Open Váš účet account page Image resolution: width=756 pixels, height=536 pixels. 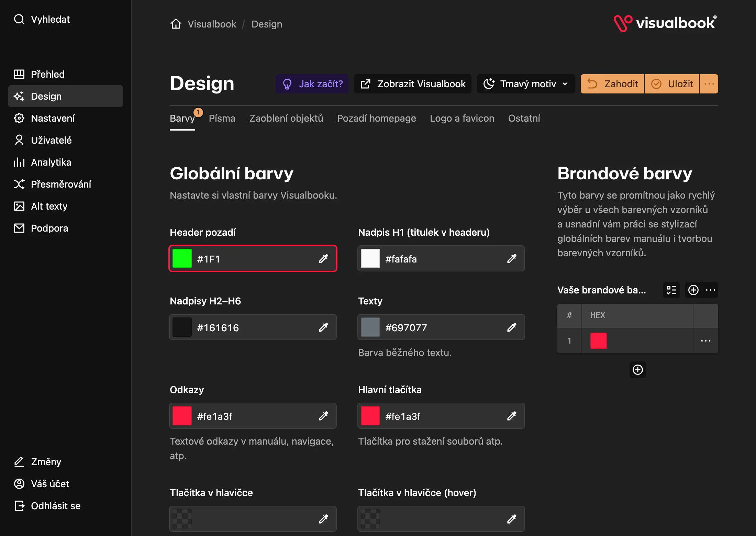65,484
